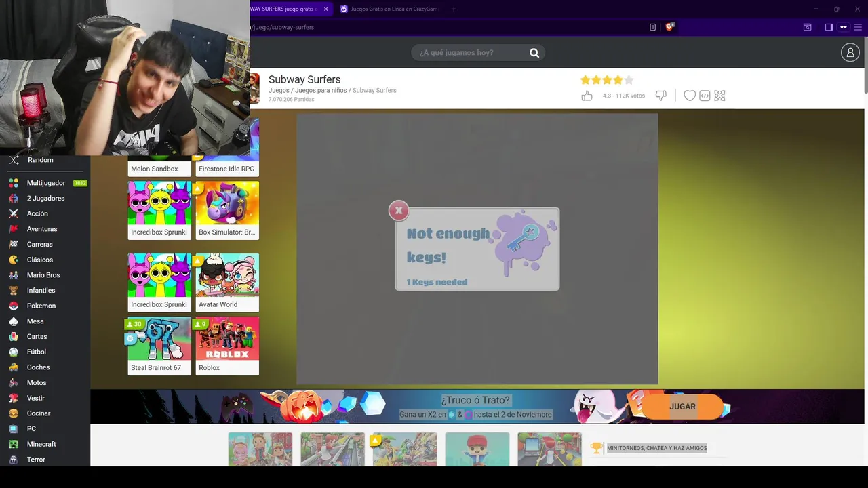Click the Clásicos Pac-Man icon
The image size is (868, 488).
[14, 260]
